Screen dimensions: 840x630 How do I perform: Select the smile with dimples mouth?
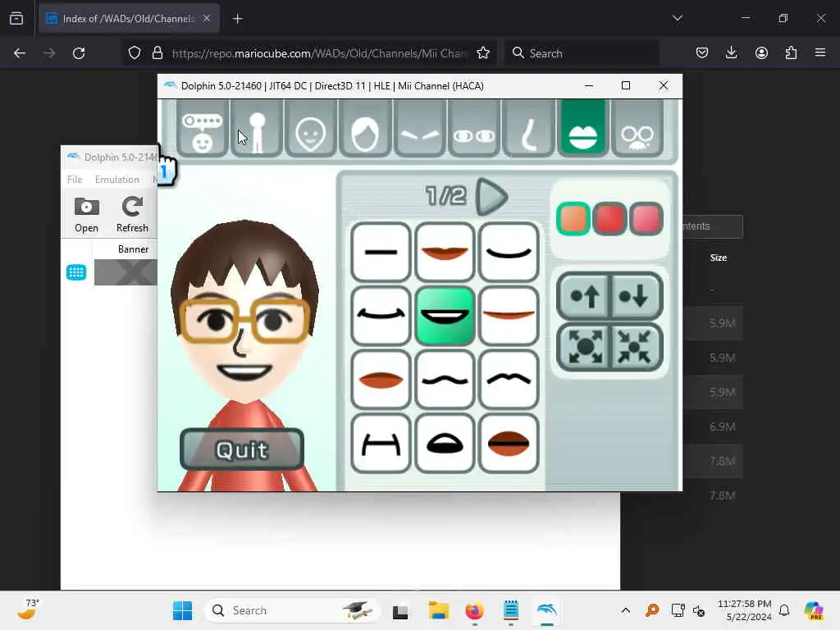[x=381, y=316]
